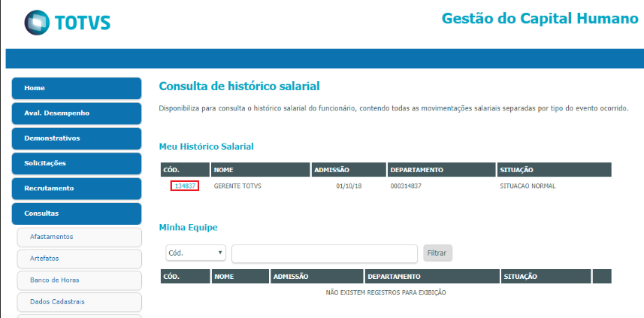Select Artefatos submenu item
644x318 pixels.
tap(79, 259)
